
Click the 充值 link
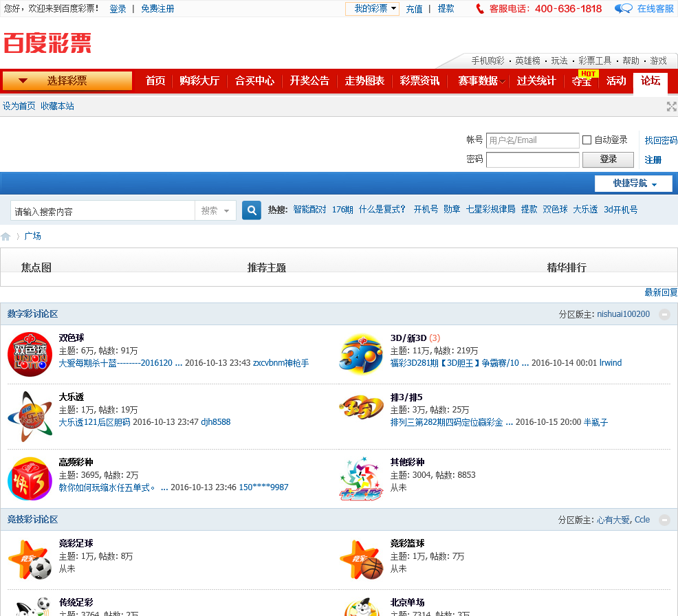(x=414, y=9)
